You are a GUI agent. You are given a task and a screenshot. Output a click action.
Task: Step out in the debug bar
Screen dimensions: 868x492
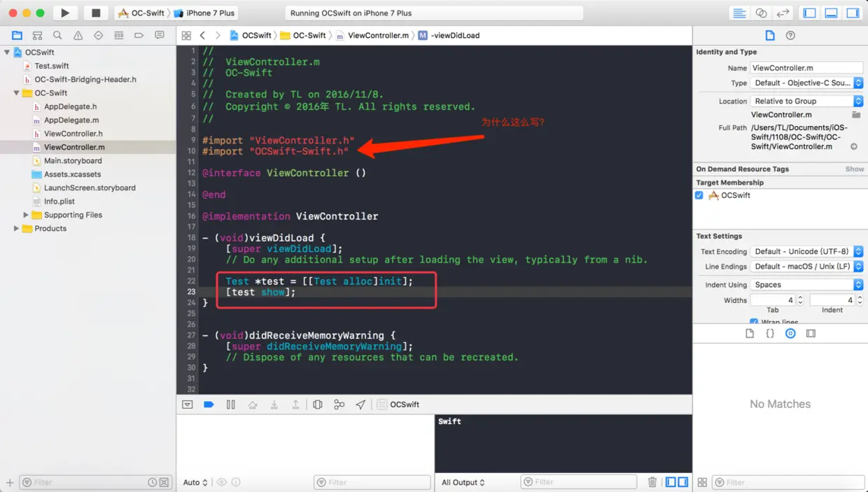pyautogui.click(x=295, y=405)
